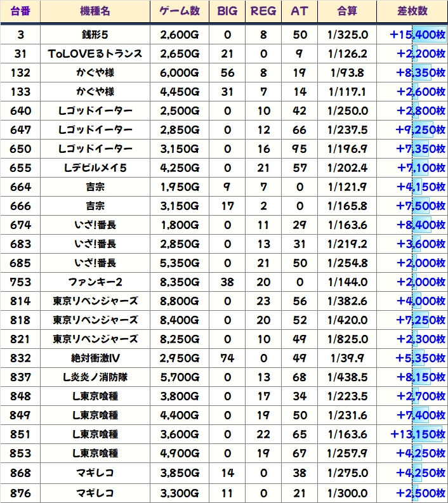Click machine number 753 cell
448x503 pixels.
coord(20,282)
